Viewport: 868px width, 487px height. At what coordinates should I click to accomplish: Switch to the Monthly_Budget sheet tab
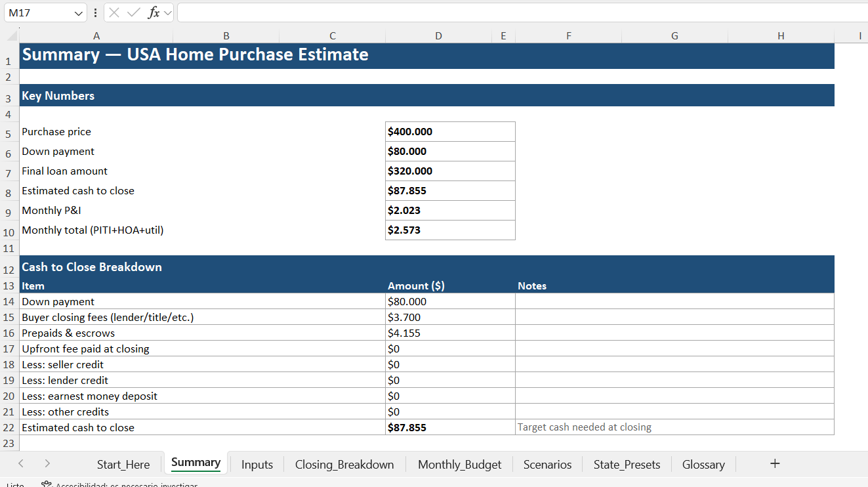[x=459, y=465]
